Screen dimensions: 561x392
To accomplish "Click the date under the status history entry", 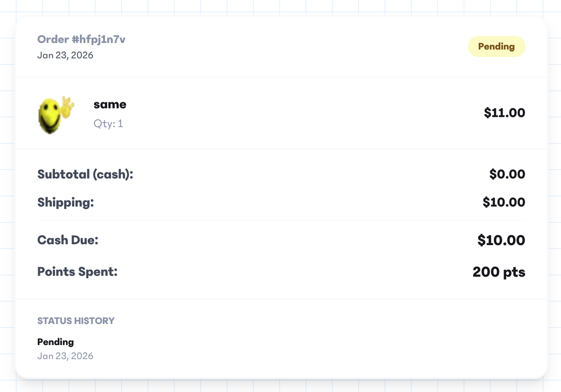I will 65,356.
